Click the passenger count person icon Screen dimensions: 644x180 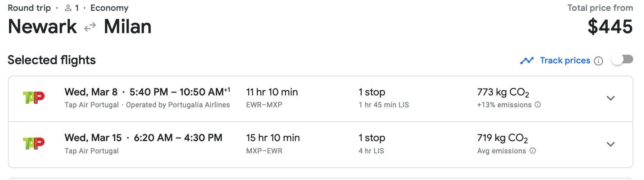68,8
